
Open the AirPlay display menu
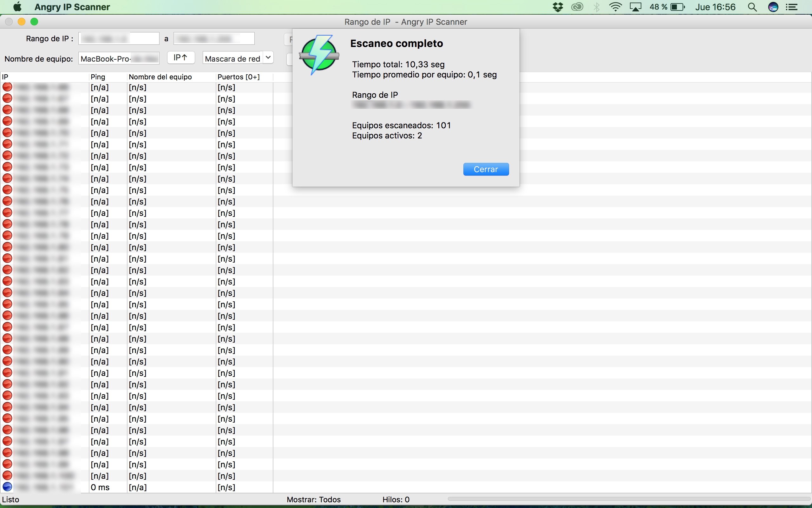tap(636, 7)
